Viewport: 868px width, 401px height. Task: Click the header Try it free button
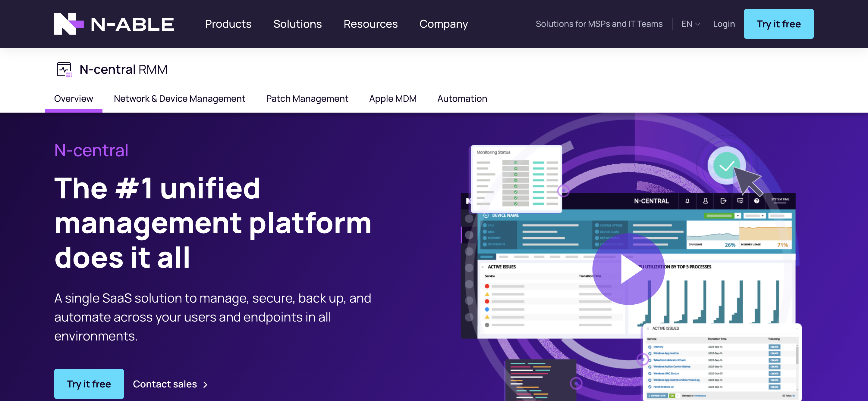pos(778,24)
